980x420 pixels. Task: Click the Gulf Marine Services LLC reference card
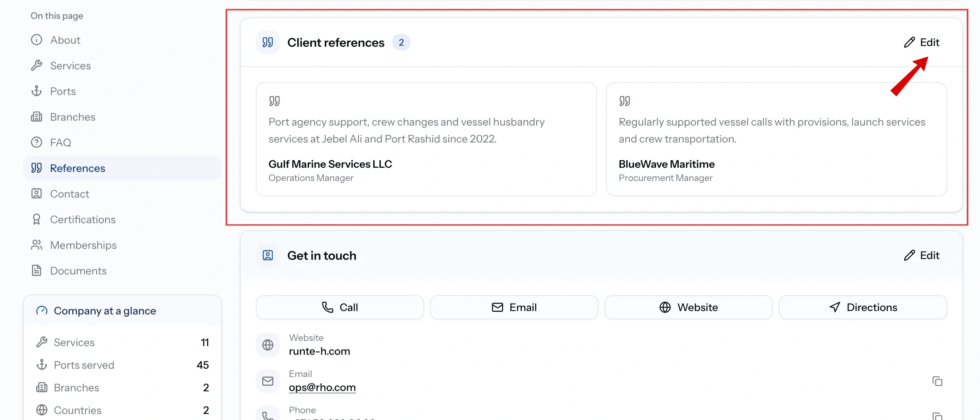click(426, 139)
